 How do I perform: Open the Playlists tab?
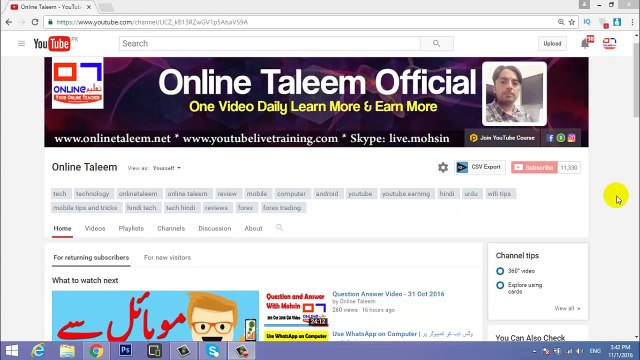131,229
